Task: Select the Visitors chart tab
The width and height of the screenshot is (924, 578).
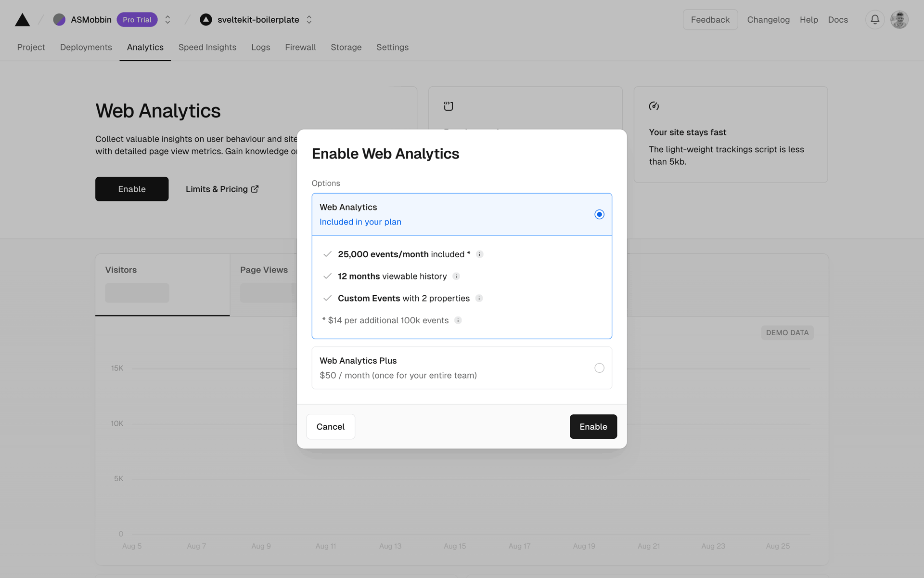Action: point(163,285)
